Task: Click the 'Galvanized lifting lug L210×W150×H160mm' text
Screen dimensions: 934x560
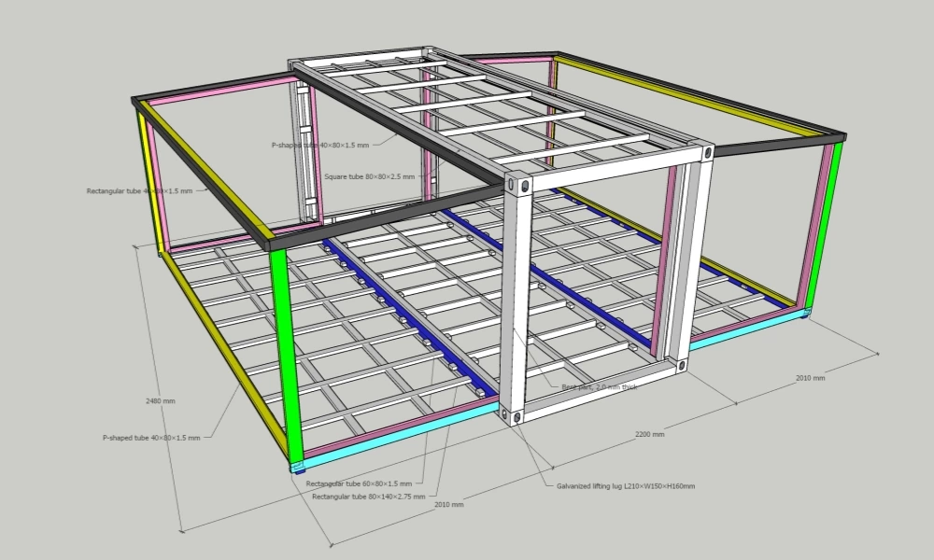Action: point(628,486)
